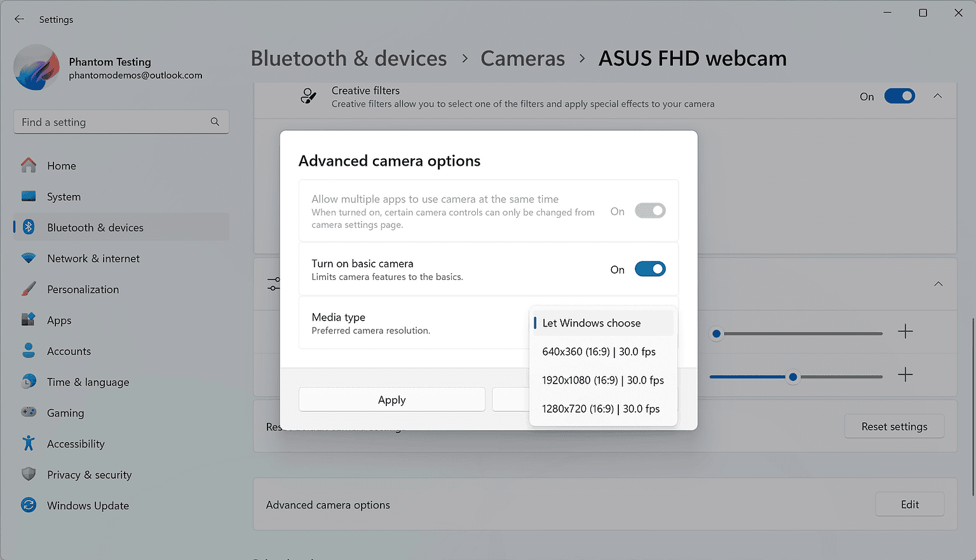
Task: Choose 1920x1080 (16:9) 30.0 fps resolution
Action: coord(602,380)
